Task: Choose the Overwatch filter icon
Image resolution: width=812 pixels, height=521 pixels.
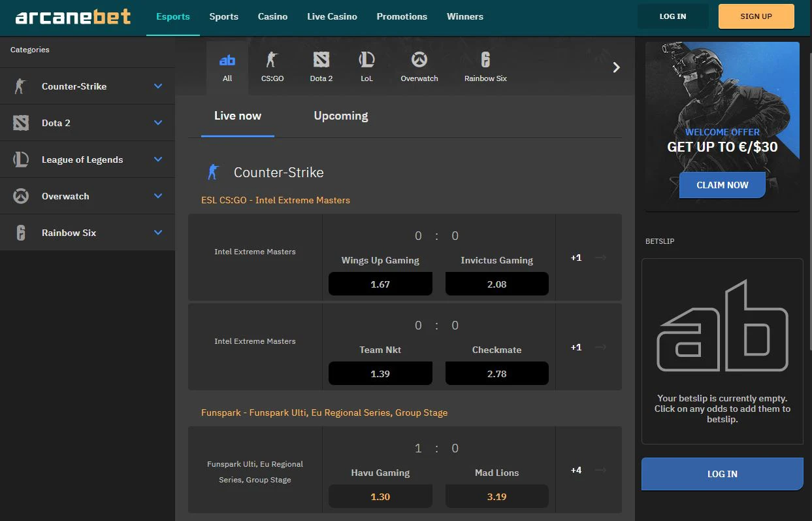Action: 419,60
